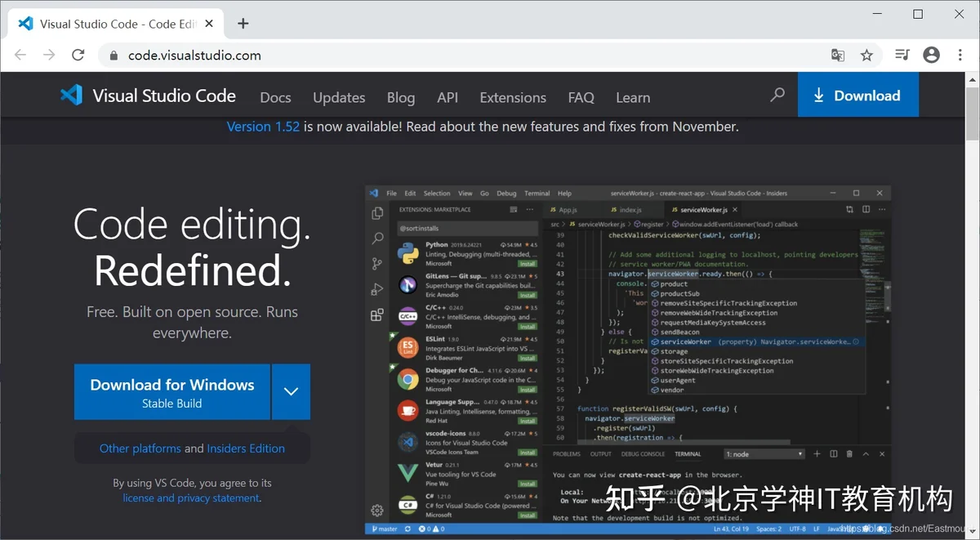
Task: Click the lock icon beside the URL
Action: tap(114, 56)
